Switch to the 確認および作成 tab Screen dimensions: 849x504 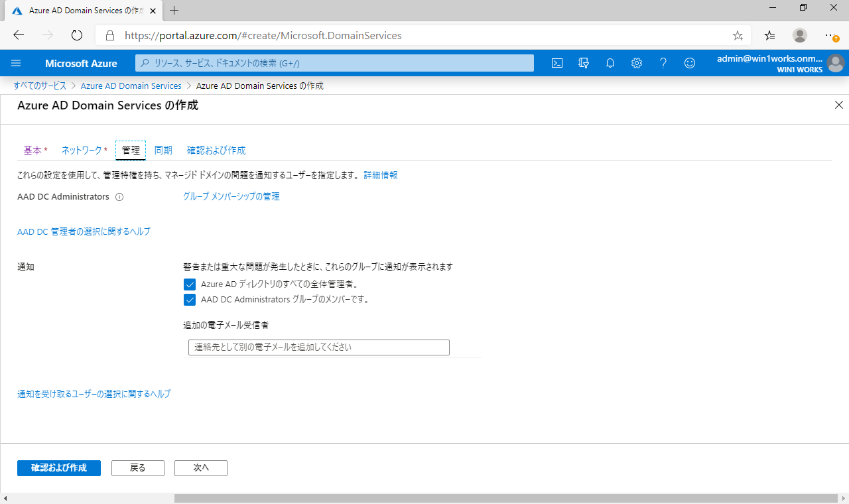tap(216, 151)
